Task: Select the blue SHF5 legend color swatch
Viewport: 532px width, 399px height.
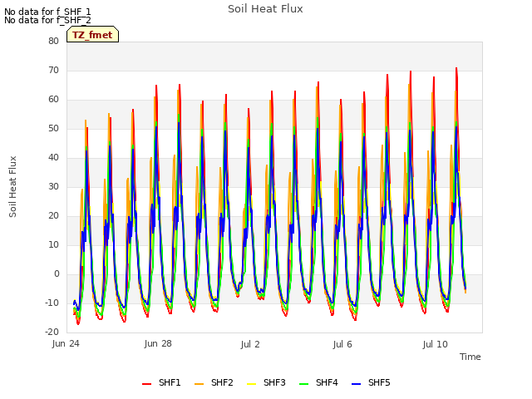Action: point(357,384)
